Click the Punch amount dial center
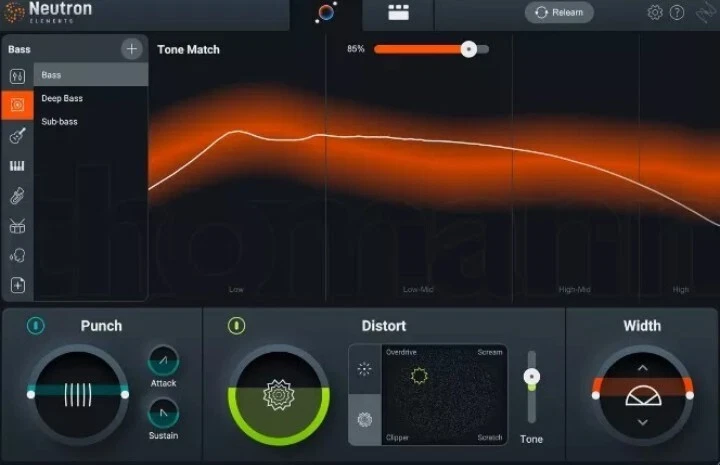Viewport: 720px width, 465px height. click(78, 395)
